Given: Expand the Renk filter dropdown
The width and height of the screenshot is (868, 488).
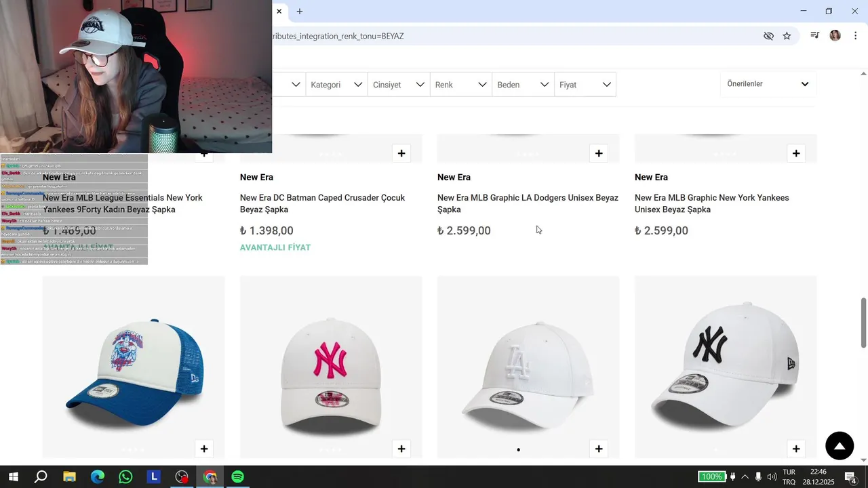Looking at the screenshot, I should coord(461,85).
